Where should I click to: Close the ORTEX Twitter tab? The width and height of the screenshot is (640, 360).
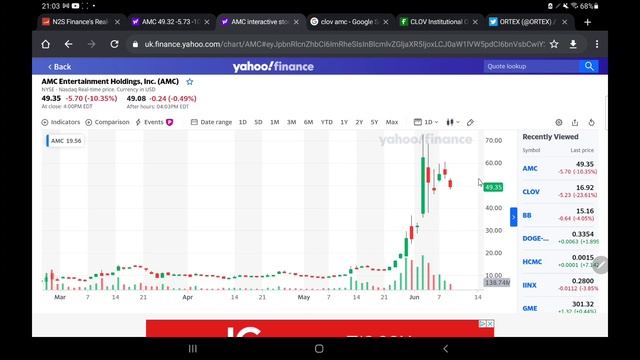(564, 22)
